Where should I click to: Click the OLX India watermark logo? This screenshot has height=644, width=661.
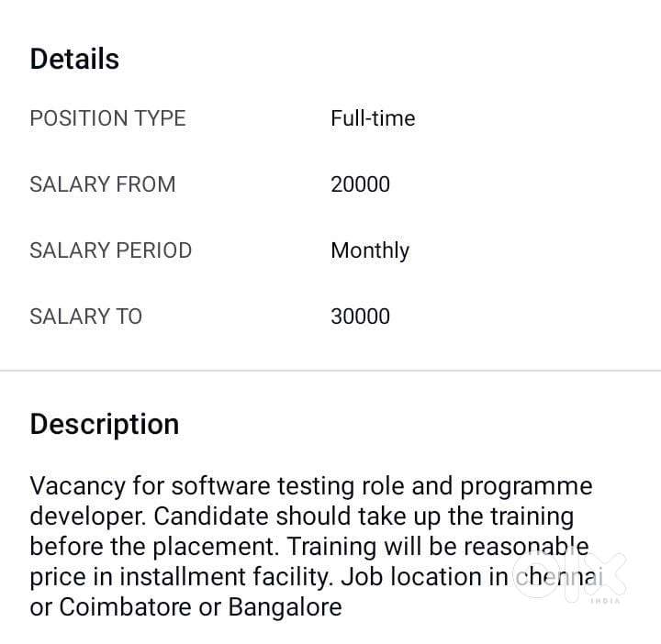pyautogui.click(x=595, y=574)
